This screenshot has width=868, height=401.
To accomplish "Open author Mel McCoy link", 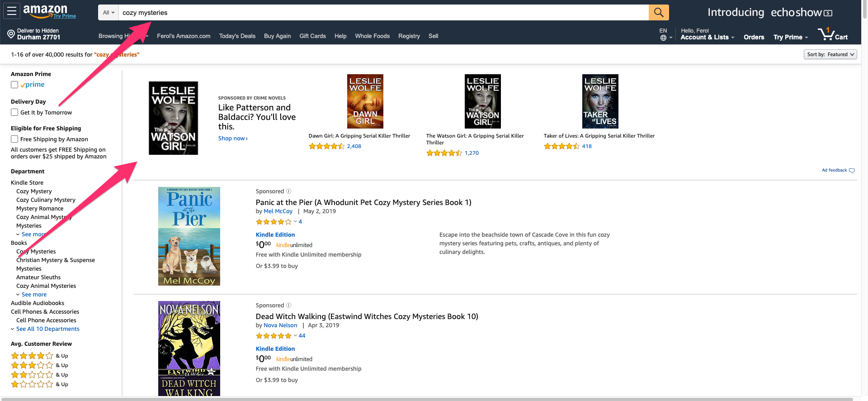I will click(x=278, y=211).
